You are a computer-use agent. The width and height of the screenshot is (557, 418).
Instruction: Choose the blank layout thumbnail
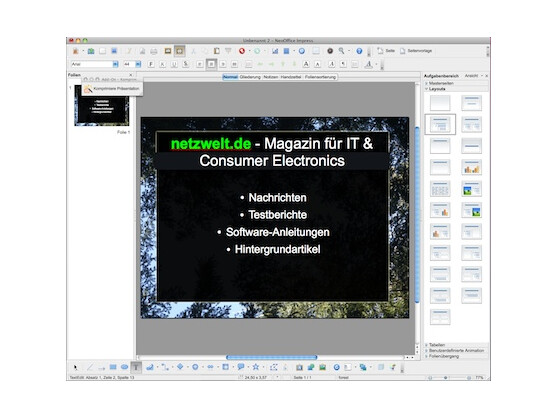click(x=440, y=103)
